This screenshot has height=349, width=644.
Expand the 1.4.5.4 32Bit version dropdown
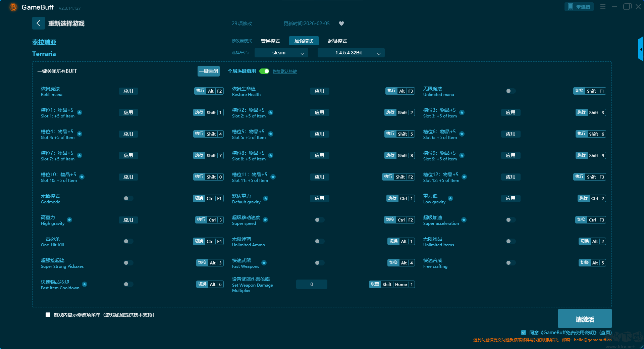click(351, 53)
